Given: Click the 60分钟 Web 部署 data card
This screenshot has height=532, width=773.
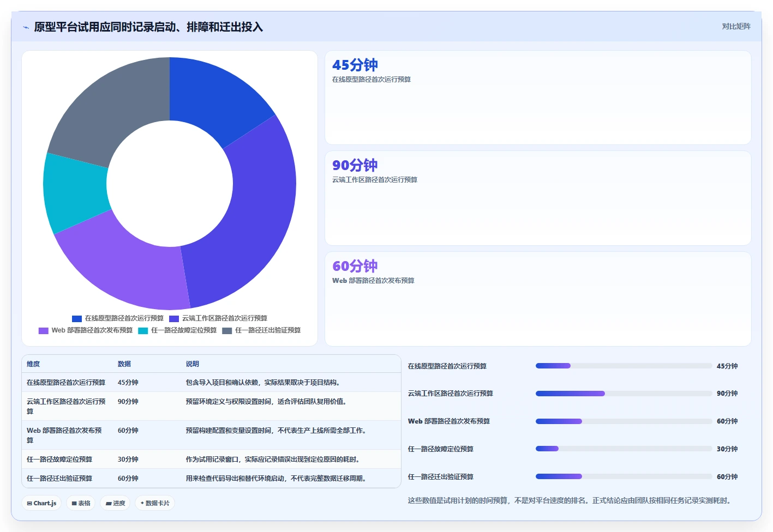Looking at the screenshot, I should point(538,299).
